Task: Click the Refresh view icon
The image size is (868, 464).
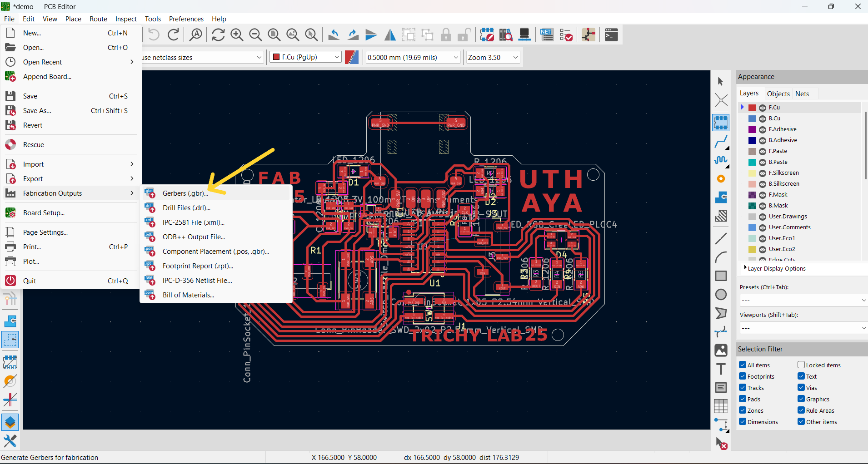Action: point(218,35)
